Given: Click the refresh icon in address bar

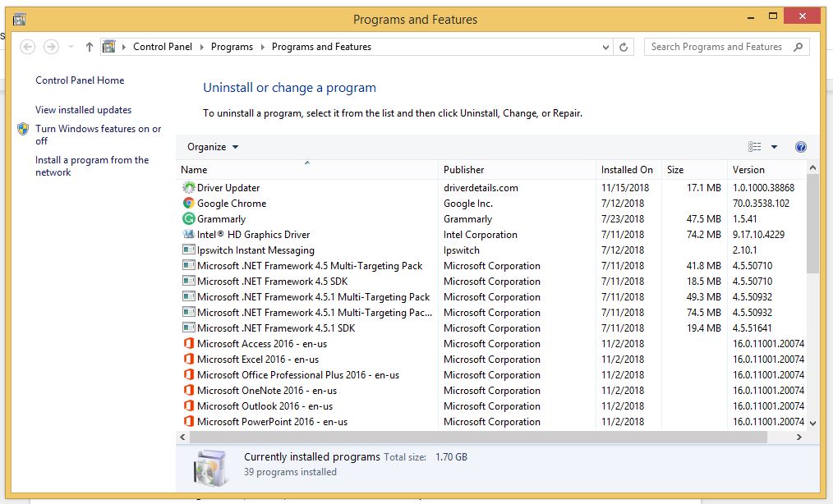Looking at the screenshot, I should pos(624,48).
